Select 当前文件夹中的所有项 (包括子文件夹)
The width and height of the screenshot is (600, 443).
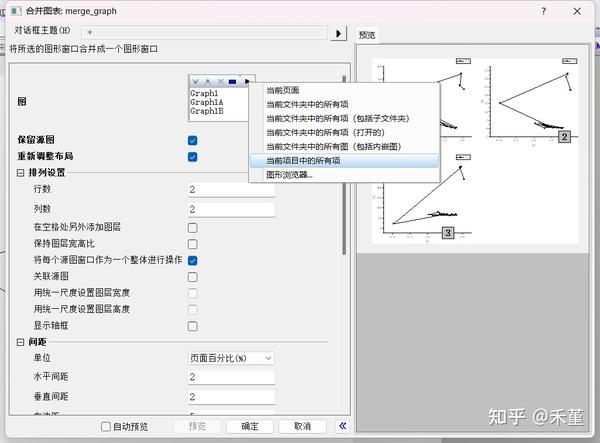[344, 119]
